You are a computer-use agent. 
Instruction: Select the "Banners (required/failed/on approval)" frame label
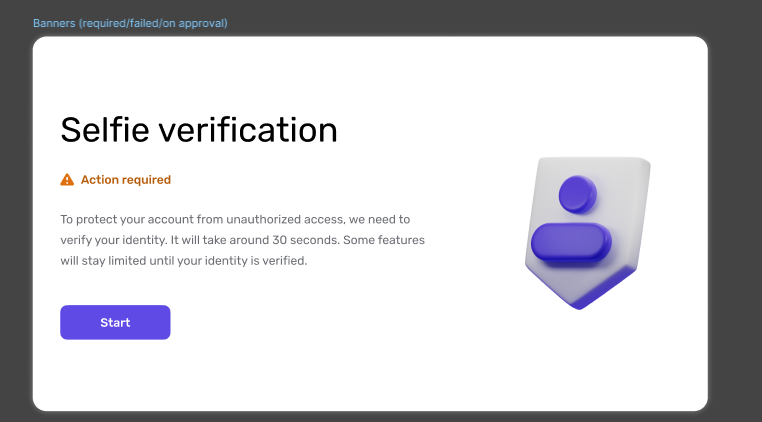(130, 22)
